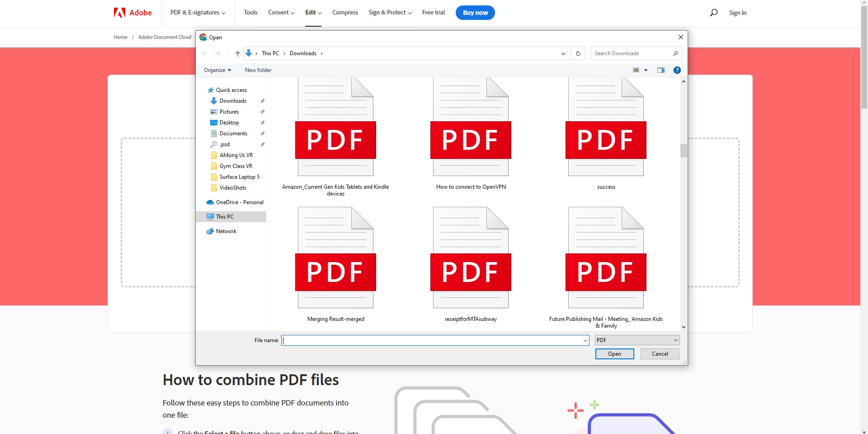Open the Adobe site search magnifier
Image resolution: width=868 pixels, height=434 pixels.
coord(713,12)
